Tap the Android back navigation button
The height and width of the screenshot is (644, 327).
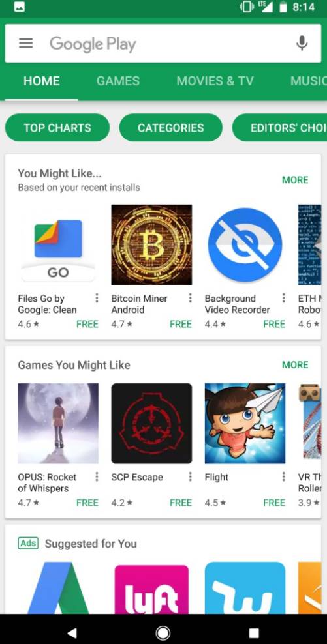[72, 632]
